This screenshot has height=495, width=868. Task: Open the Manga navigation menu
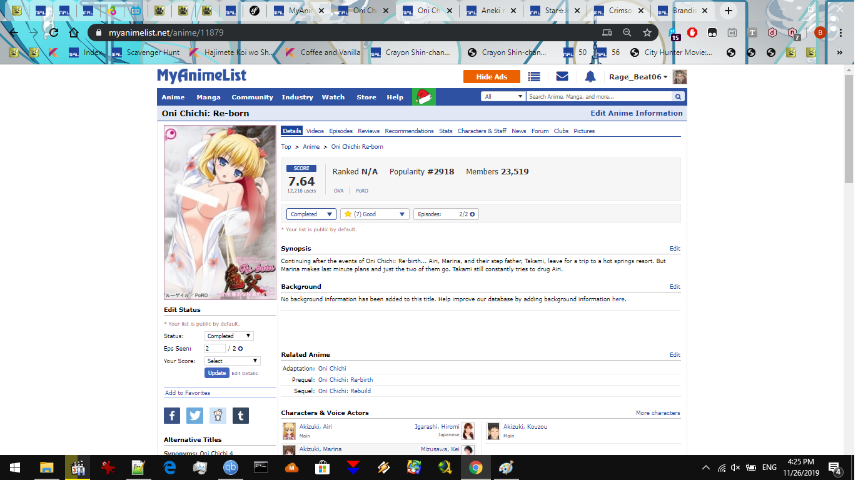click(x=208, y=97)
